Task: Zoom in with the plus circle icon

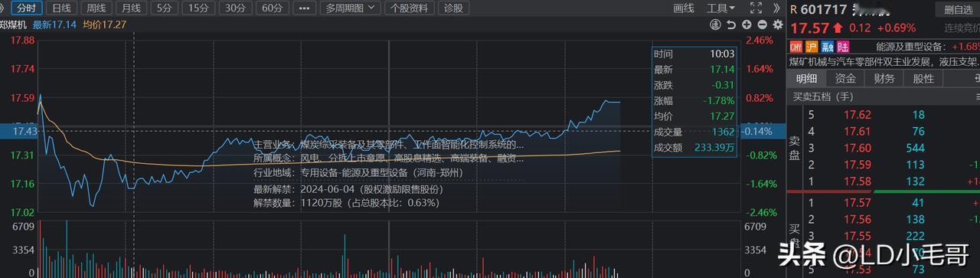Action: 746,25
